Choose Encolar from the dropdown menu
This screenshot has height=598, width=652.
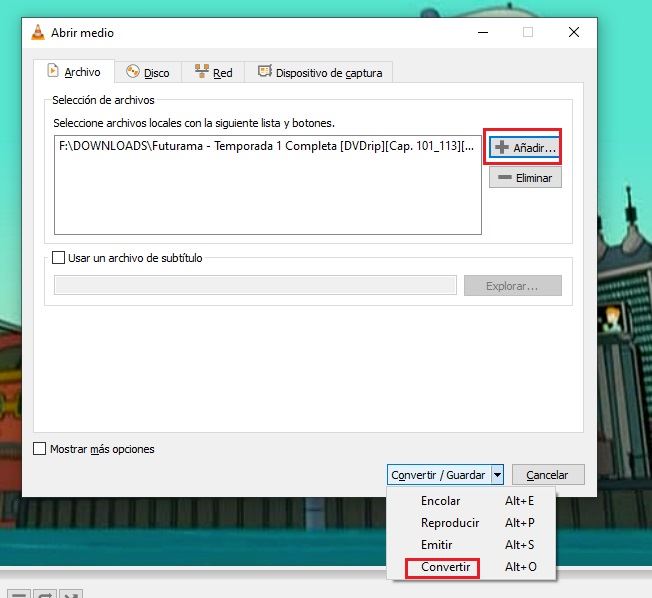point(441,501)
